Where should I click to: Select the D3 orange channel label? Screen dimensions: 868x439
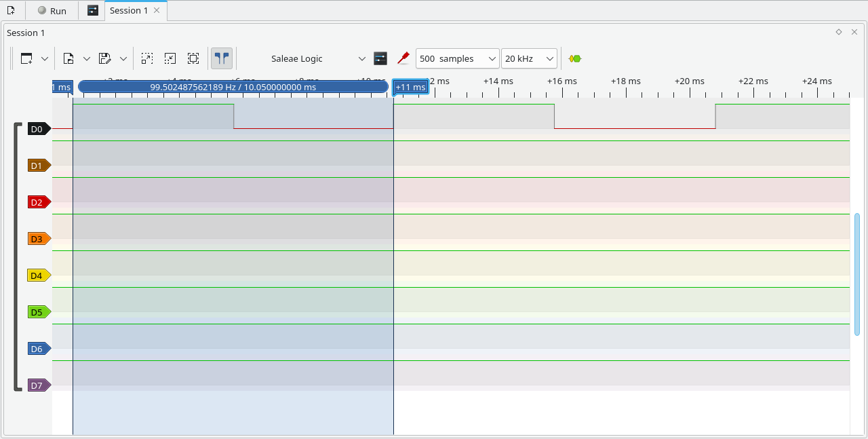tap(38, 239)
